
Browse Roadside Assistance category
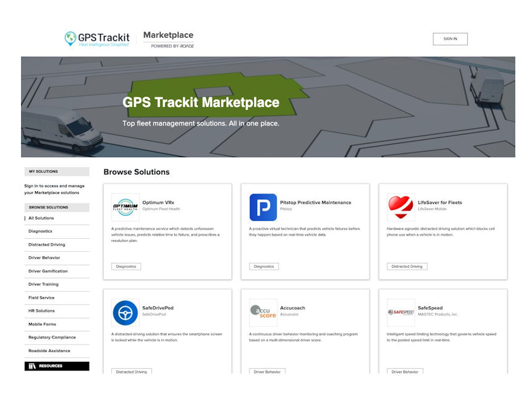(x=49, y=351)
